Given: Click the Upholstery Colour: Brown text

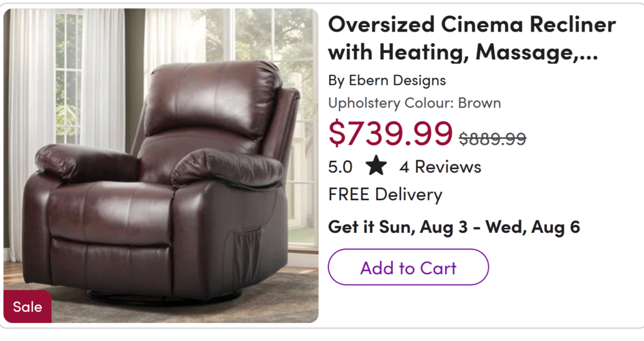Looking at the screenshot, I should [414, 103].
